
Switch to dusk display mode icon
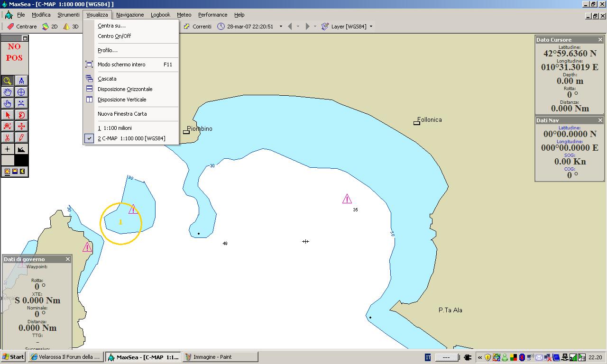(x=15, y=171)
